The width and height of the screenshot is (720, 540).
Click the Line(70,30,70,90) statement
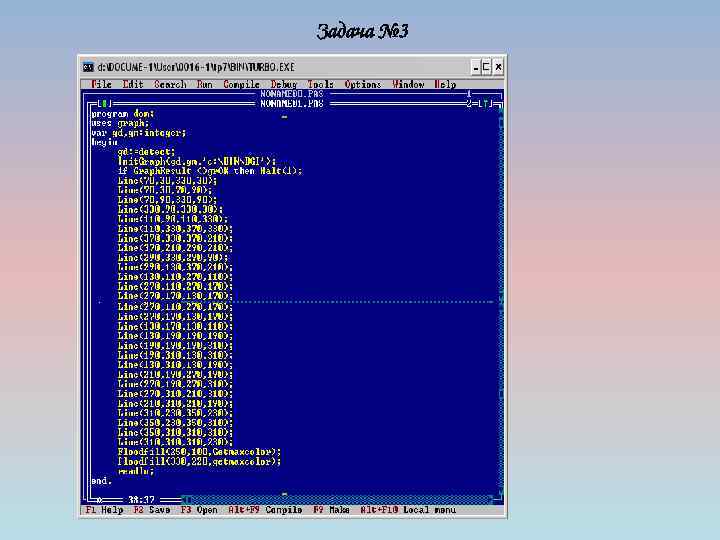click(x=165, y=190)
